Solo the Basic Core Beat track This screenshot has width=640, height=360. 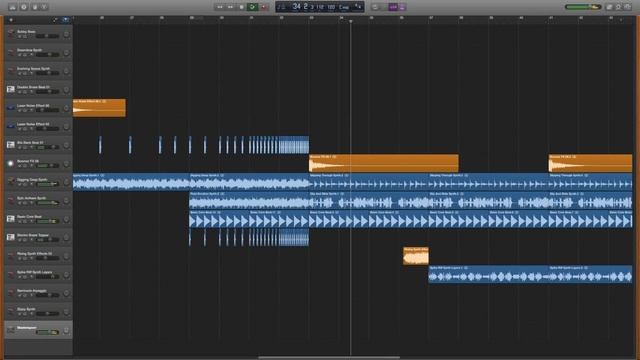(x=24, y=222)
